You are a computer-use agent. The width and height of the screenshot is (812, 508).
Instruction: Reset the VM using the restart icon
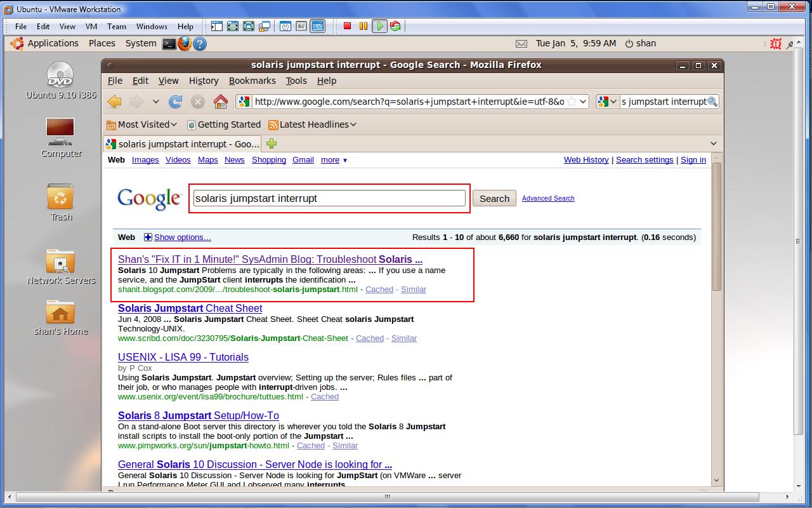click(x=395, y=26)
